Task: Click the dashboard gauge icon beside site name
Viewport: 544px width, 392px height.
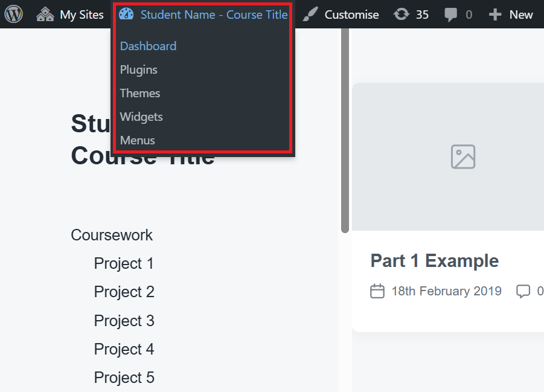Action: tap(126, 14)
